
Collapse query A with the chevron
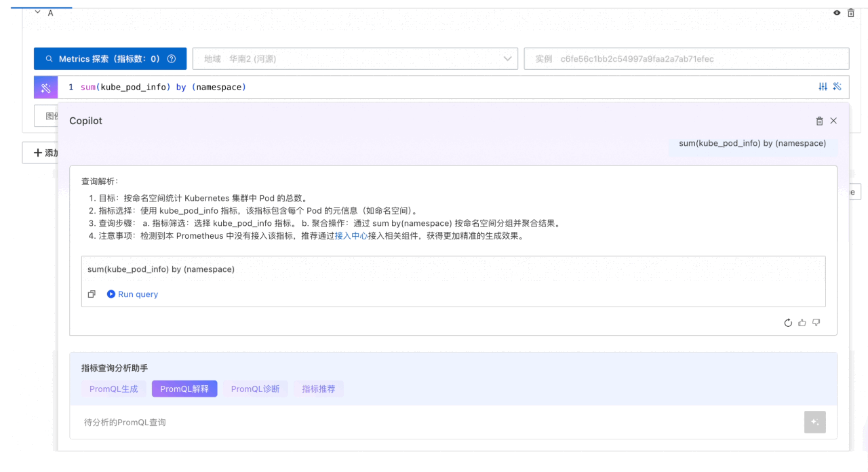click(x=38, y=13)
